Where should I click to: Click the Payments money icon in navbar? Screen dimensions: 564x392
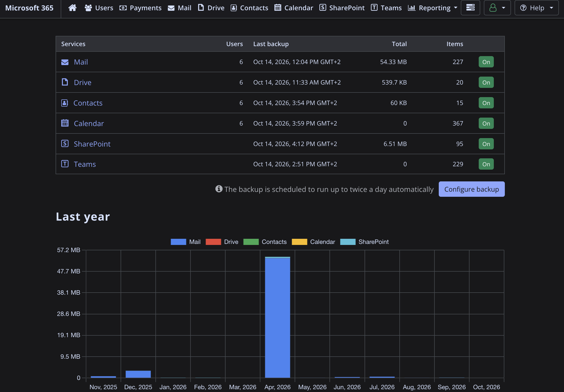123,8
